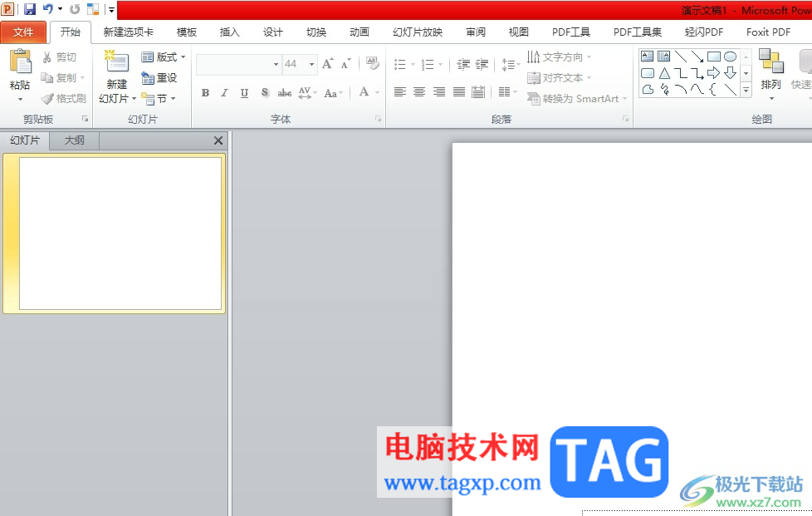Click the Increase Font Size icon
The height and width of the screenshot is (516, 812).
pyautogui.click(x=328, y=64)
